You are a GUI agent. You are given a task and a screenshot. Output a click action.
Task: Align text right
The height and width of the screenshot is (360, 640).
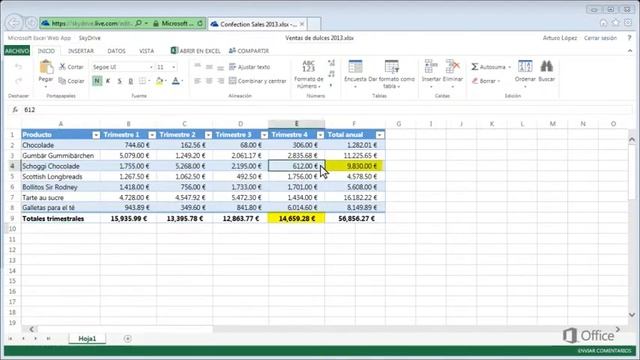click(220, 81)
